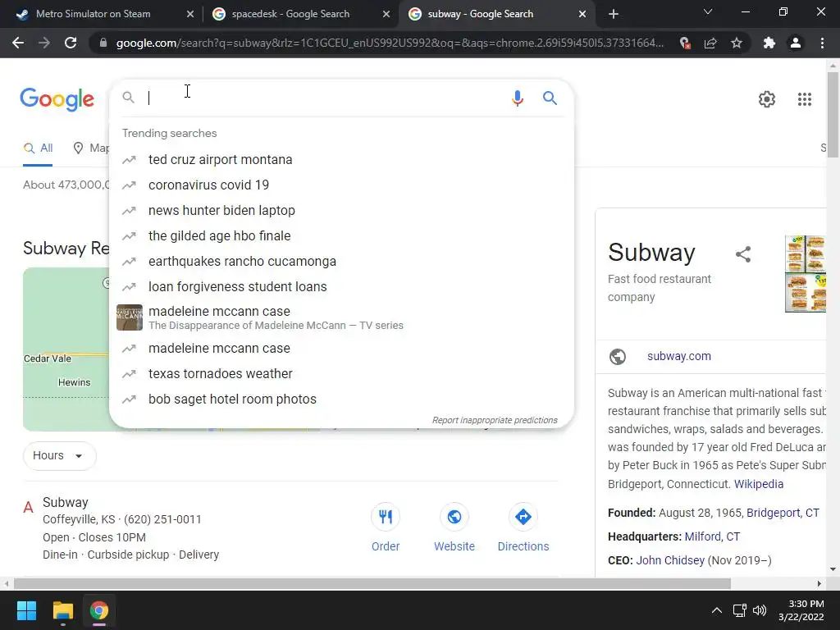Choose suggestion the gilded age hbo finale
840x630 pixels.
pyautogui.click(x=341, y=235)
